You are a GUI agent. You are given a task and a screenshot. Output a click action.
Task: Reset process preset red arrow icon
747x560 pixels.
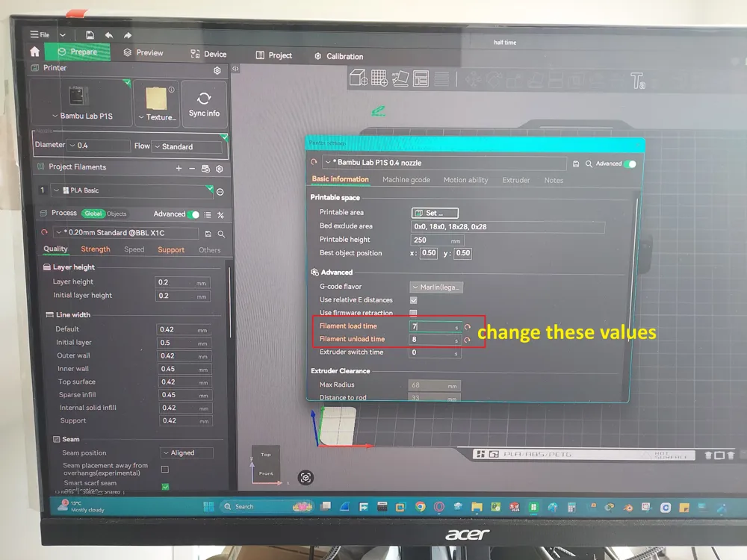pos(44,232)
